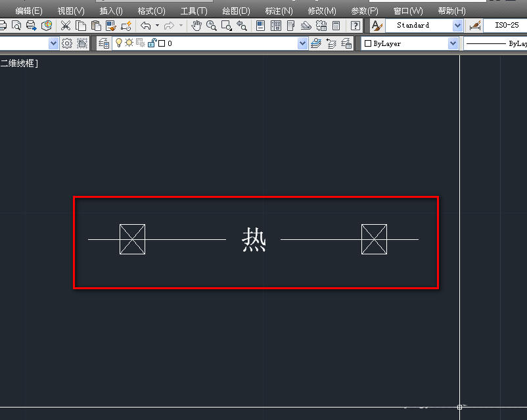Image resolution: width=527 pixels, height=420 pixels.
Task: Cut selection with the scissors icon
Action: click(x=66, y=26)
